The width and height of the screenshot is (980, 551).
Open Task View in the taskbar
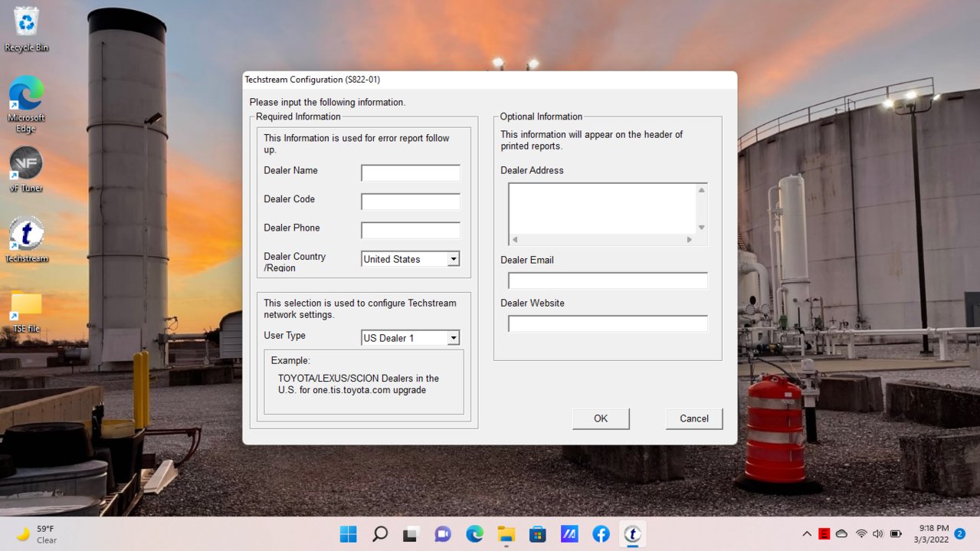pyautogui.click(x=411, y=533)
